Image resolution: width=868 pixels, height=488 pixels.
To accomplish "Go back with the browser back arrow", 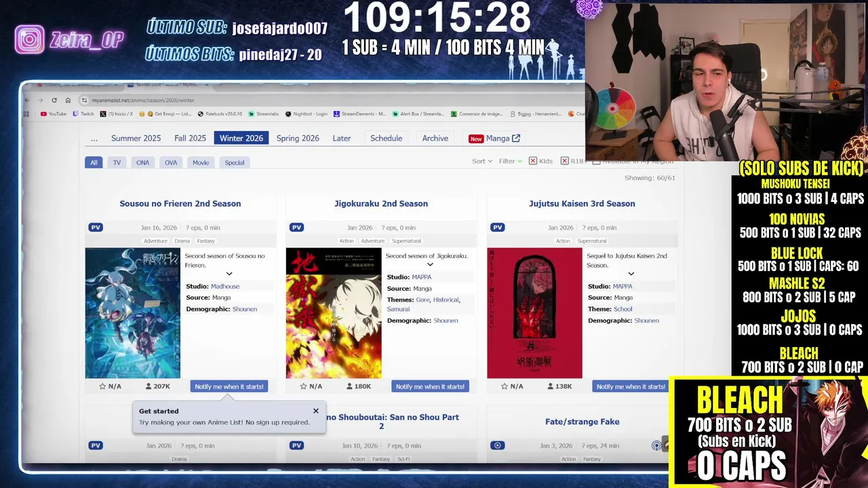I will coord(27,100).
